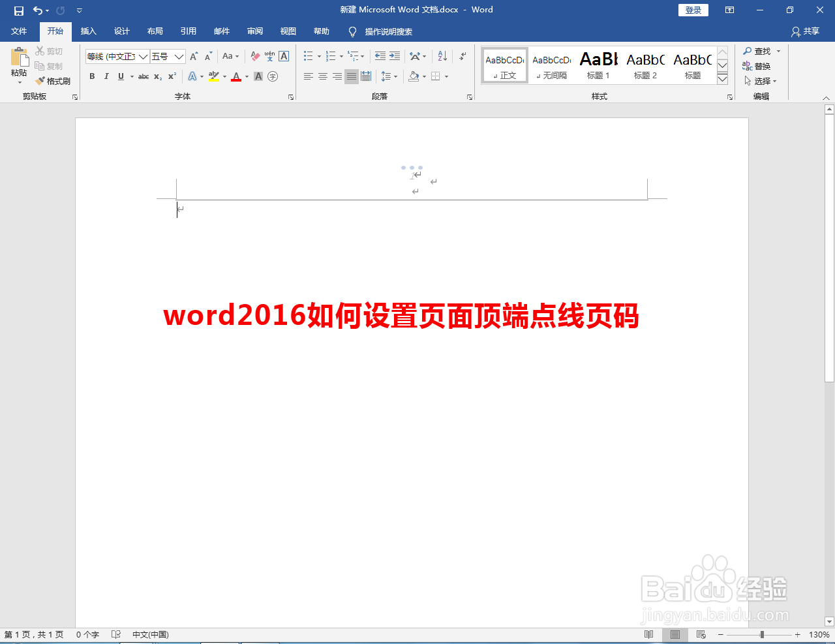Switch to the 插入 ribbon tab
The height and width of the screenshot is (644, 835).
[x=88, y=31]
